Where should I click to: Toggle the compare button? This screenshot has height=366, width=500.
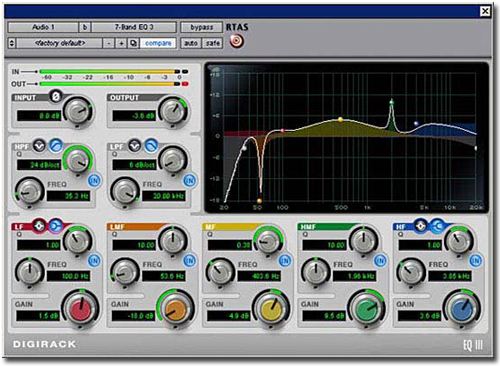tap(158, 43)
